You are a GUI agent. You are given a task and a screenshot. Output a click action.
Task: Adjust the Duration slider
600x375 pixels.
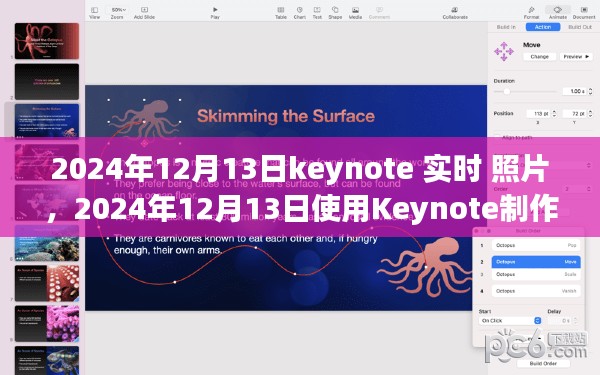tap(507, 91)
